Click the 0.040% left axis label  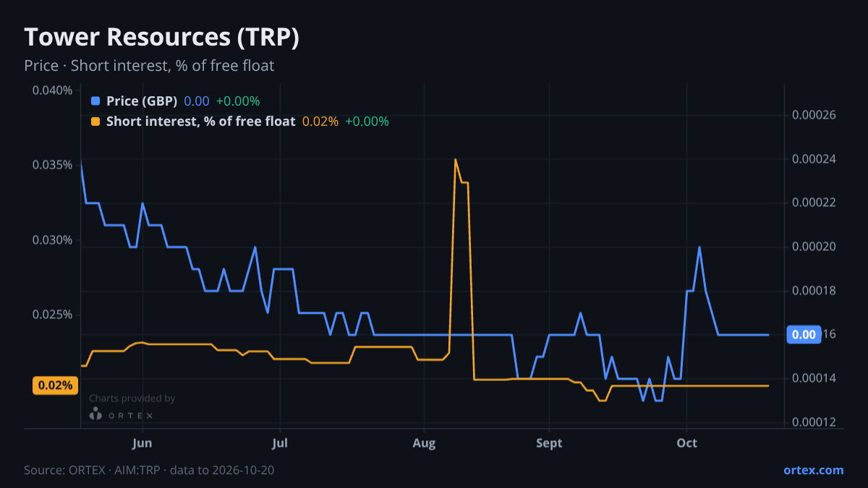(x=52, y=90)
